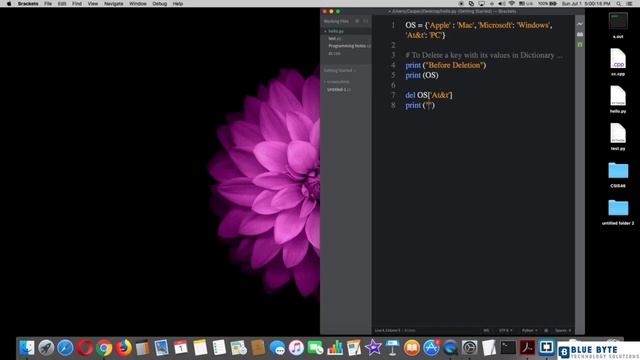Open the Debug menu
Screen dimensions: 640x360
pos(159,4)
